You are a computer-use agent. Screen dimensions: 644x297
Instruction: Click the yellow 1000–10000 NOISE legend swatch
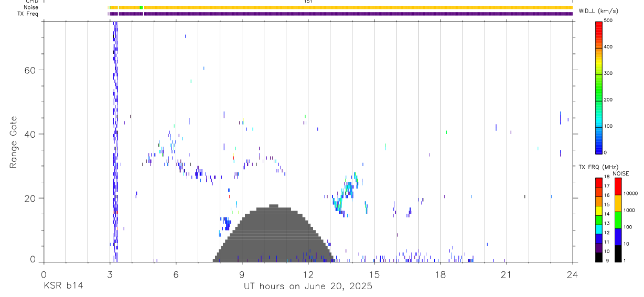tap(617, 203)
